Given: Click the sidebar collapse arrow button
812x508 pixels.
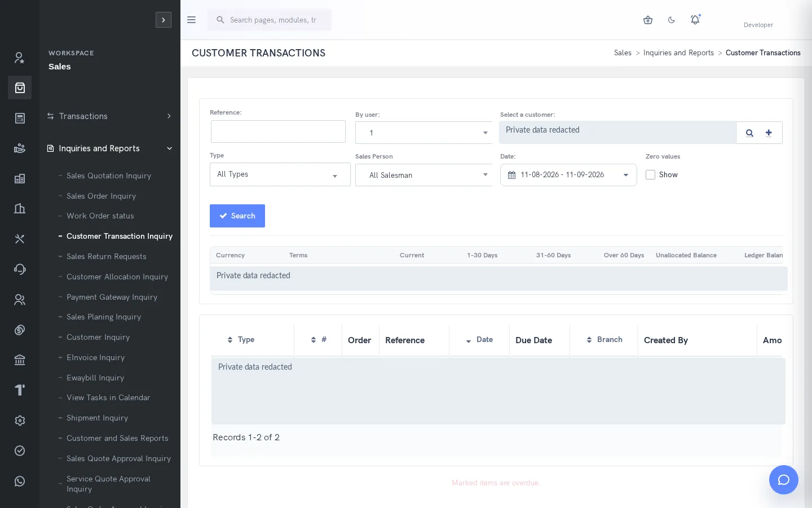Looking at the screenshot, I should tap(164, 20).
